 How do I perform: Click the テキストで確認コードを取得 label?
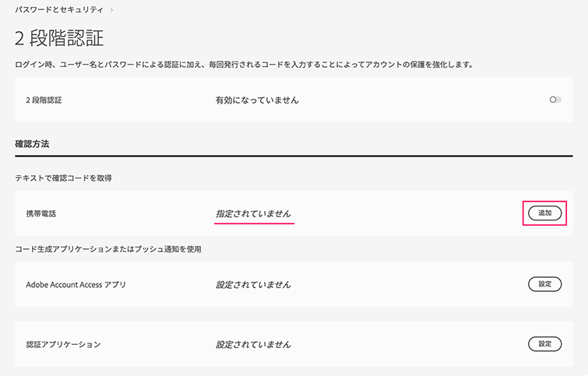(x=64, y=178)
